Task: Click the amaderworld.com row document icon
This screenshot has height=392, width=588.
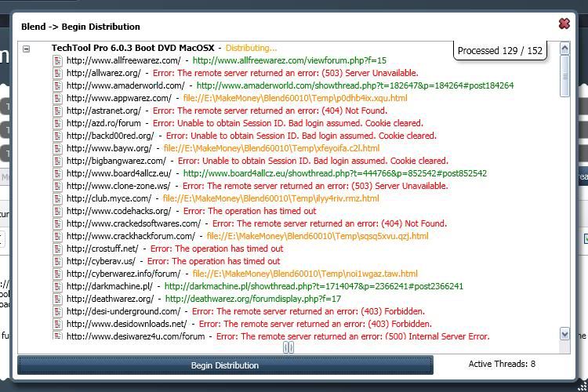Action: (x=57, y=85)
